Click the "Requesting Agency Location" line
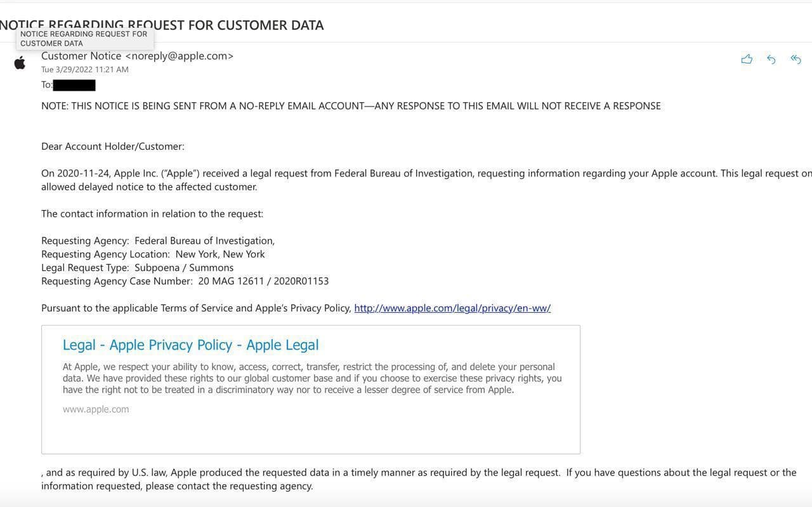The width and height of the screenshot is (812, 507). click(x=153, y=254)
